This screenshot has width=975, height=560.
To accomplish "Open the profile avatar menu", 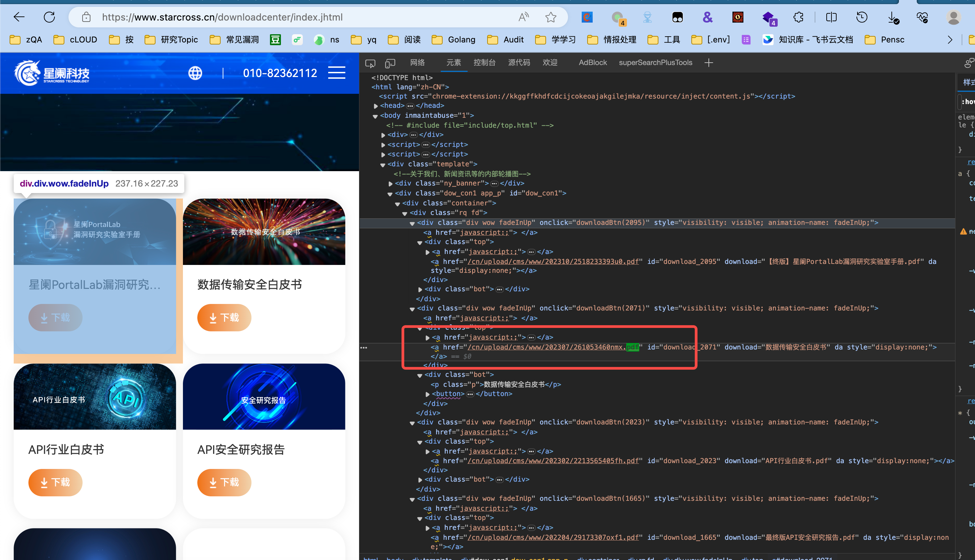I will (953, 17).
